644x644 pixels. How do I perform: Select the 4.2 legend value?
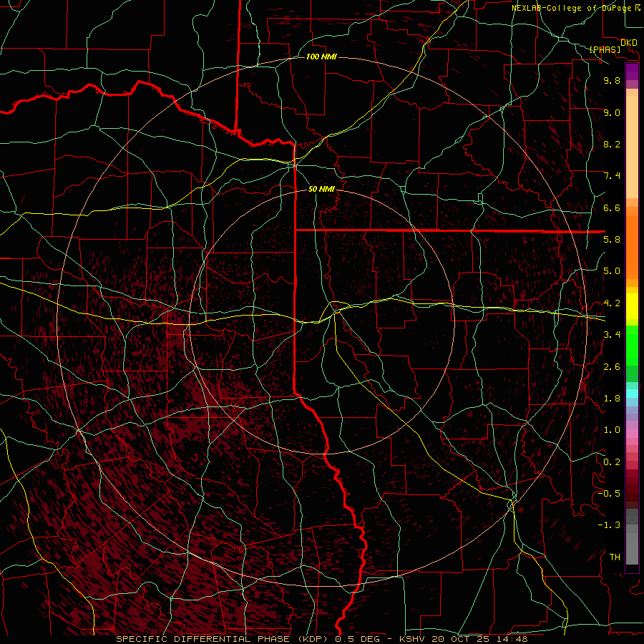[x=612, y=303]
